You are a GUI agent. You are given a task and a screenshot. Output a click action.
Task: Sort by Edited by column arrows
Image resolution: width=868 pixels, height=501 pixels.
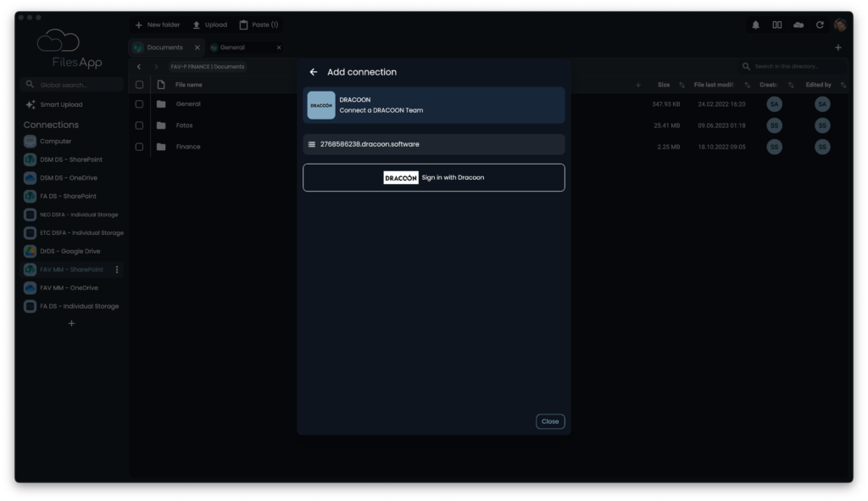(x=843, y=85)
